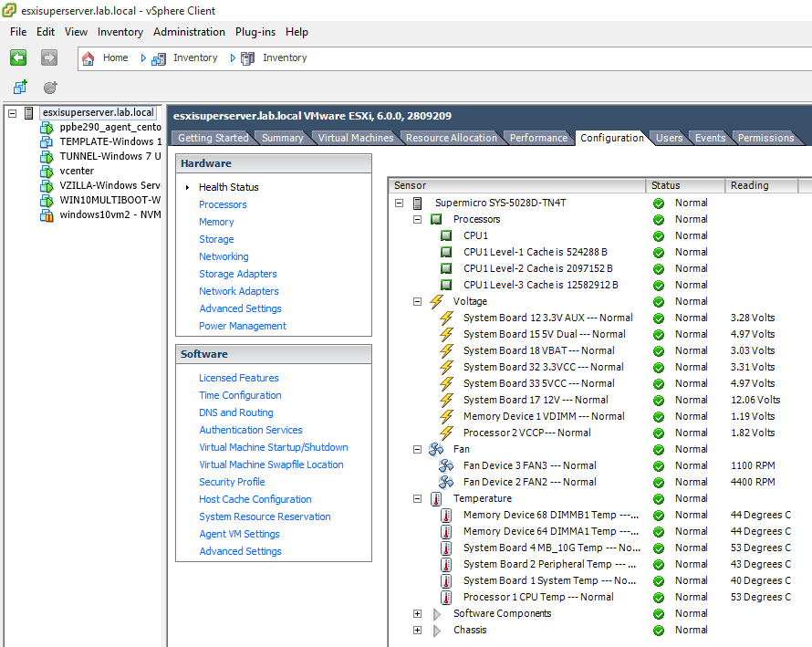Select Fan Device 2 FAN2 sensor row
This screenshot has width=812, height=647.
click(x=530, y=482)
